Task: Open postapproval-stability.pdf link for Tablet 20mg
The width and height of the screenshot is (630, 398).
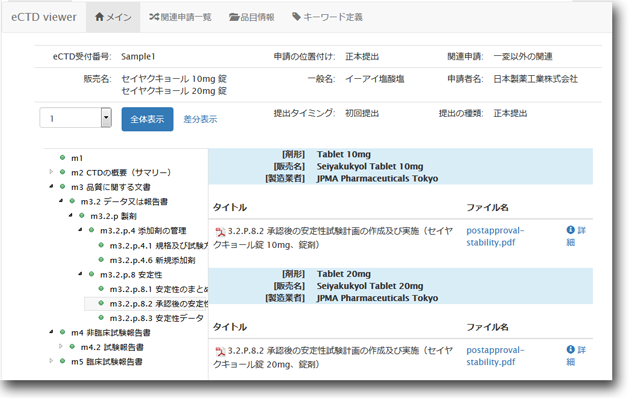Action: coord(495,356)
